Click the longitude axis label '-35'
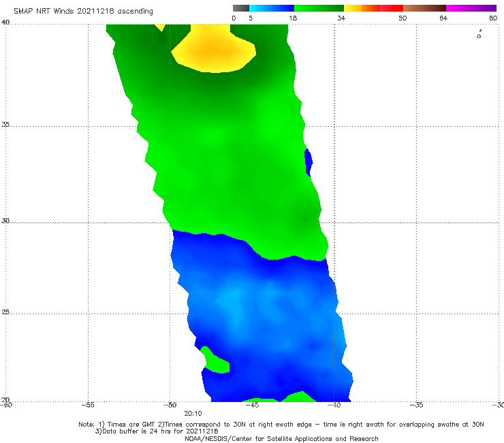The width and height of the screenshot is (504, 443). pyautogui.click(x=416, y=405)
